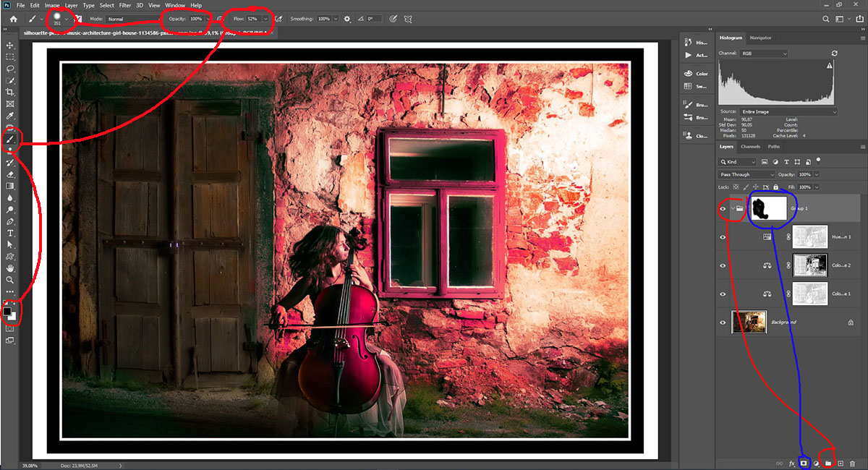Image resolution: width=868 pixels, height=470 pixels.
Task: Click the Group 1 layer mask thumbnail
Action: coord(770,208)
